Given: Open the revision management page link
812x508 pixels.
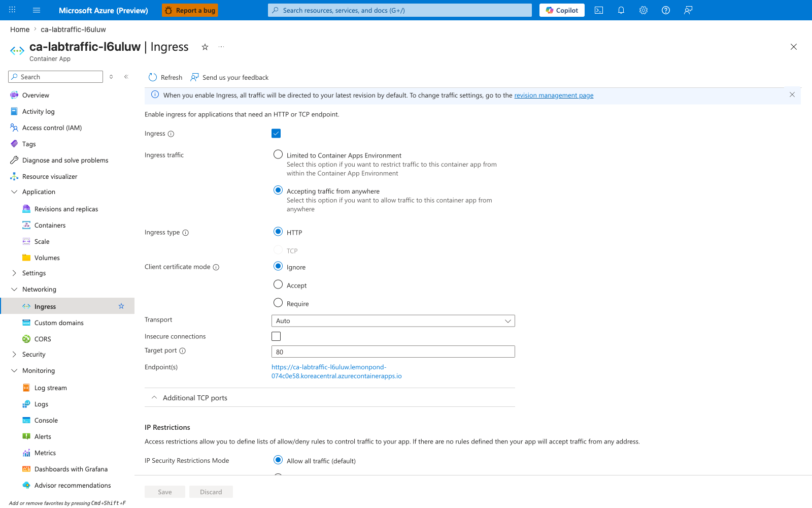Looking at the screenshot, I should click(x=554, y=96).
